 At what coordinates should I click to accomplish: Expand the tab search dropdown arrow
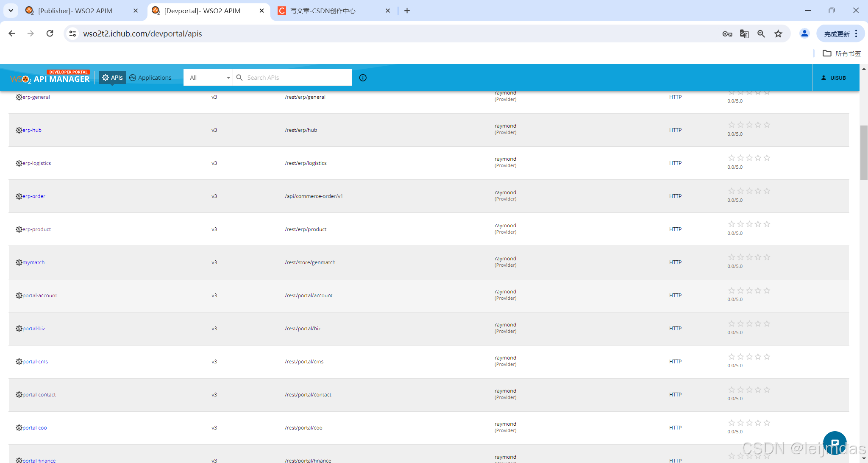click(11, 11)
